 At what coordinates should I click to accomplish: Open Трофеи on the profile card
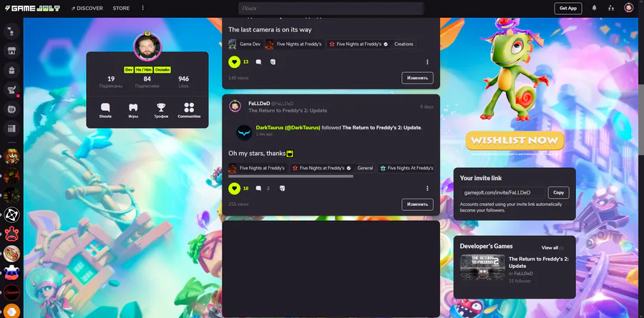coord(161,111)
